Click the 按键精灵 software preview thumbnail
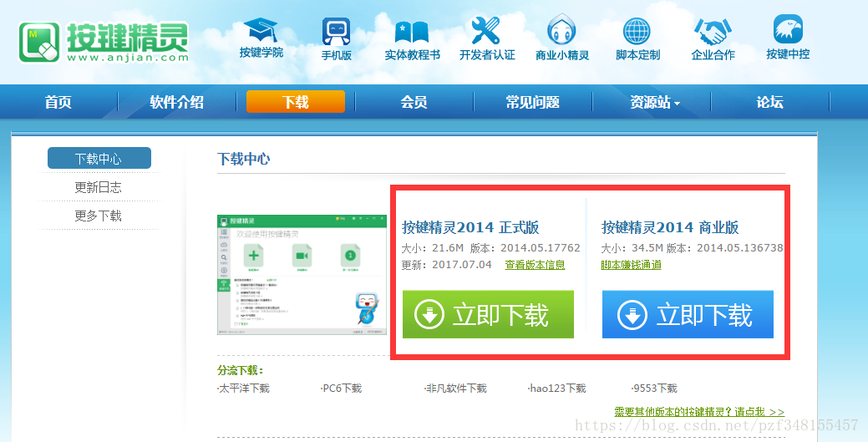Image resolution: width=868 pixels, height=442 pixels. coord(302,275)
